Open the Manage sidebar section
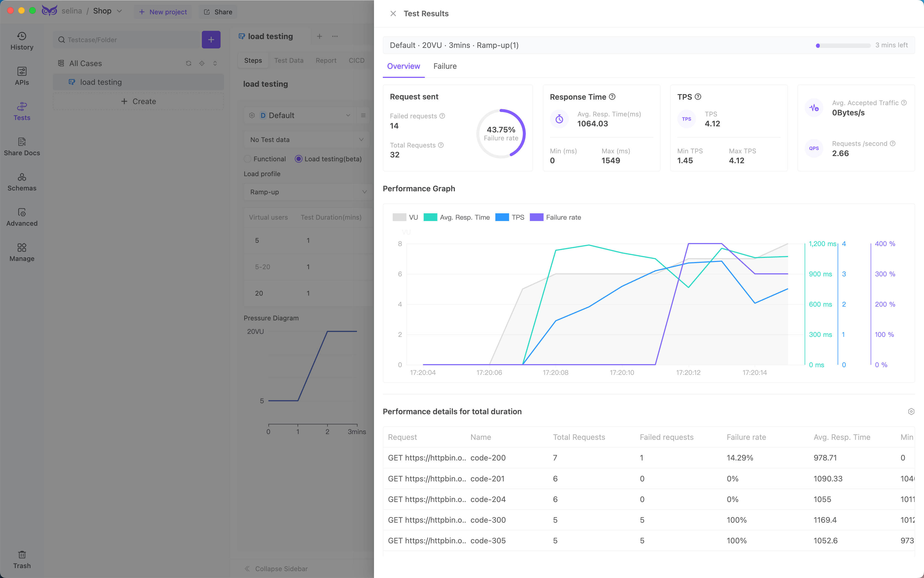Viewport: 924px width, 578px height. point(22,252)
